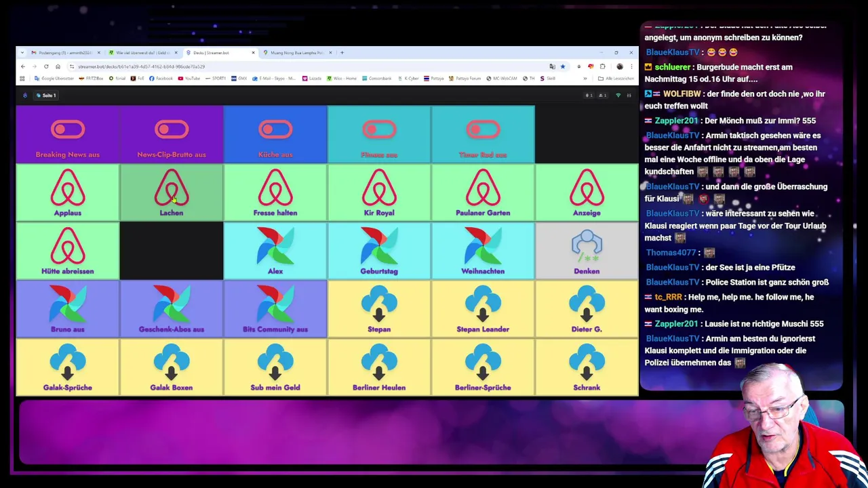Open the Chrome profile avatar
This screenshot has height=488, width=868.
coord(620,66)
